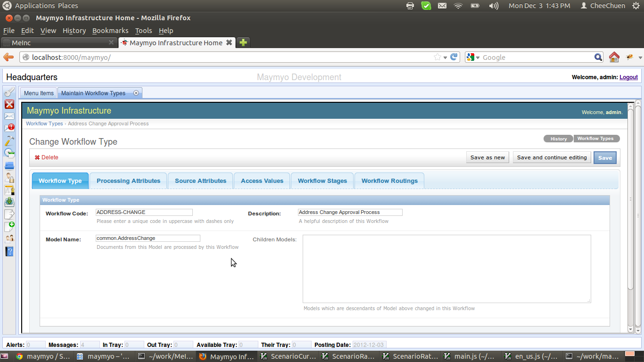Select the document-with-green-plus icon

(9, 226)
